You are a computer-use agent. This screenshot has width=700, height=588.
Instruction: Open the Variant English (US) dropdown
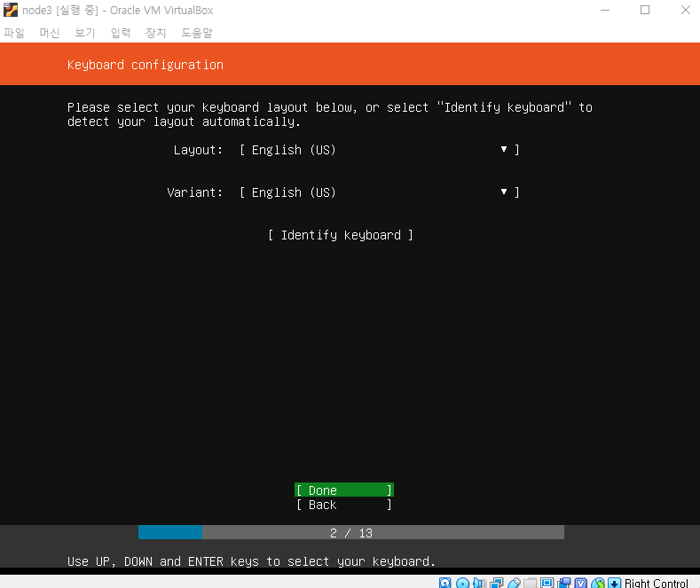point(379,192)
